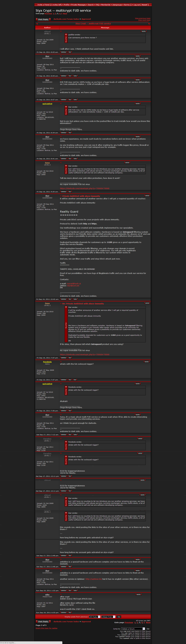This screenshot has width=186, height=644.
Task: Open the All Posts dropdown
Action: (x=95, y=617)
